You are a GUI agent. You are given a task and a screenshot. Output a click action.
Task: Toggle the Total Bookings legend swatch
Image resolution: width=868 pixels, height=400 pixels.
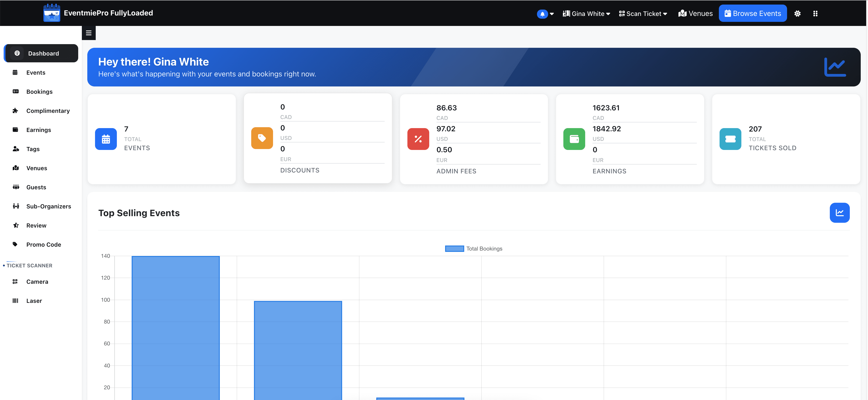click(454, 249)
